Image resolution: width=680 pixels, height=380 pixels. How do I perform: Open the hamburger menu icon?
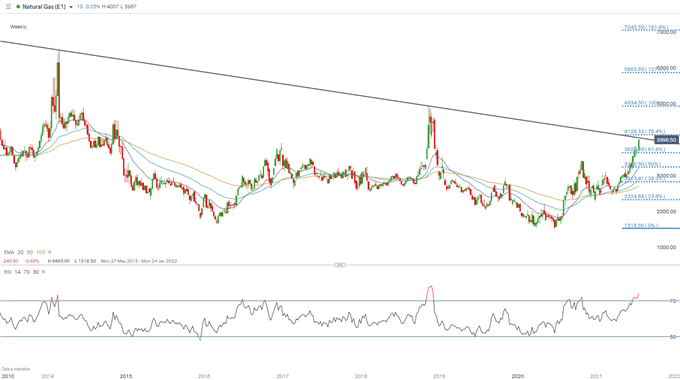click(8, 7)
